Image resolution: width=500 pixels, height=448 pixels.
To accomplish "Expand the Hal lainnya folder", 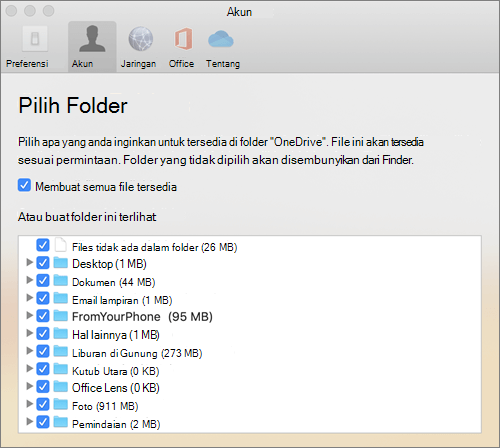I will [x=30, y=333].
